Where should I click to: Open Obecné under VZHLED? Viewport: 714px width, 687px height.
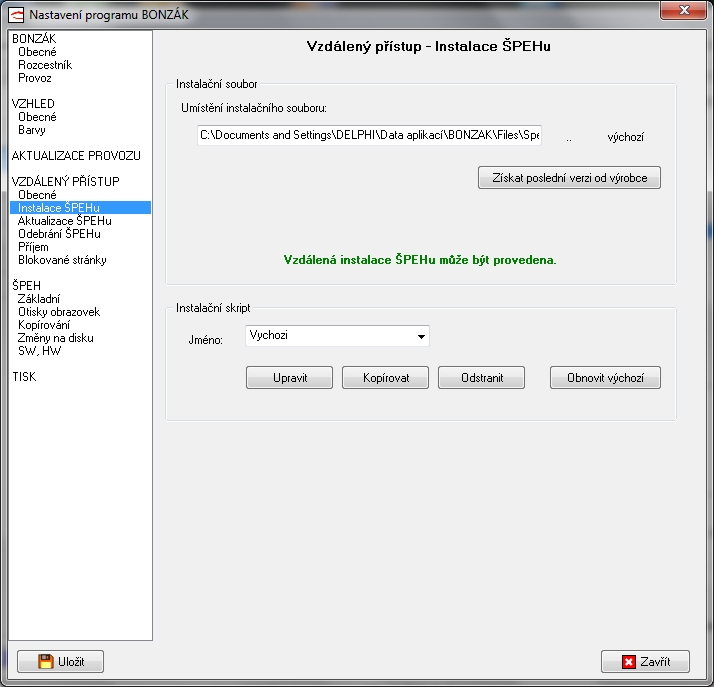point(37,117)
